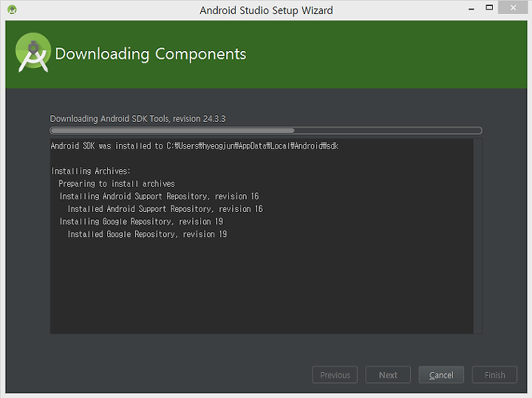Click the Next button
The height and width of the screenshot is (398, 532).
coord(388,374)
